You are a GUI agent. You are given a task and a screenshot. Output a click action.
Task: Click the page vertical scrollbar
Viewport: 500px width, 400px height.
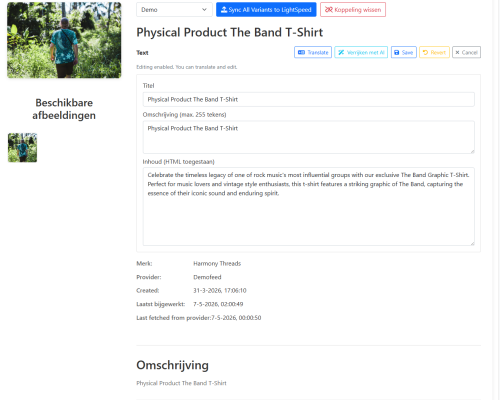point(496,200)
